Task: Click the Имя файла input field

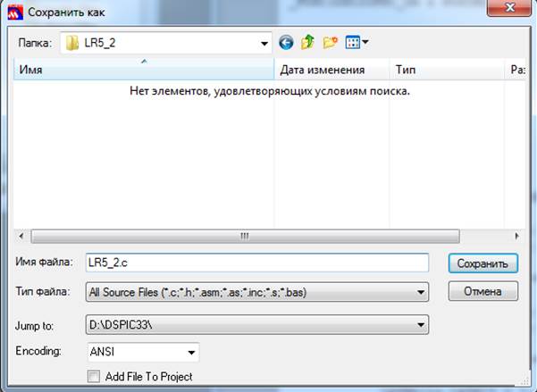Action: pyautogui.click(x=256, y=263)
